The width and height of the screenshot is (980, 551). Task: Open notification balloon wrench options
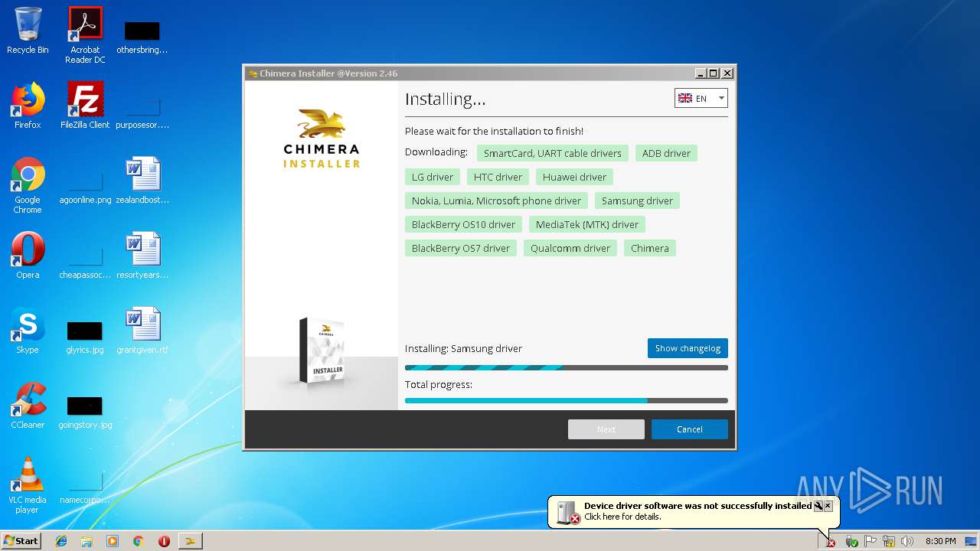818,506
